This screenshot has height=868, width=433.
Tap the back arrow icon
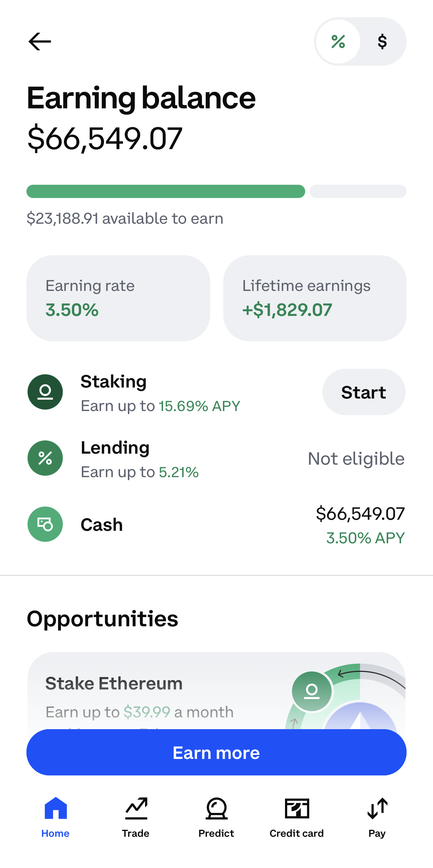point(40,41)
